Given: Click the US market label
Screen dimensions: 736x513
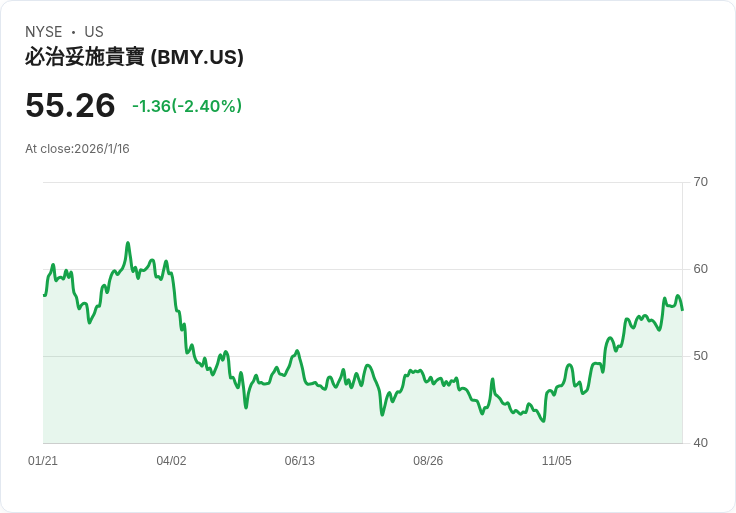Looking at the screenshot, I should pos(94,32).
